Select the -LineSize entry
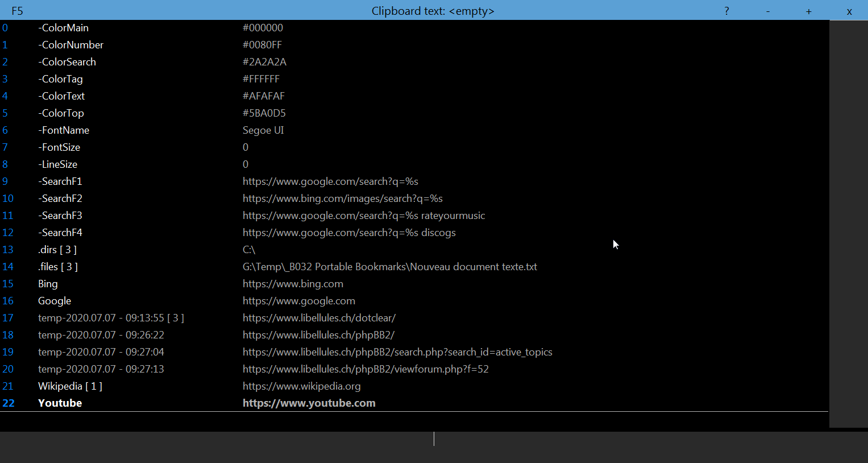This screenshot has width=868, height=463. 57,164
